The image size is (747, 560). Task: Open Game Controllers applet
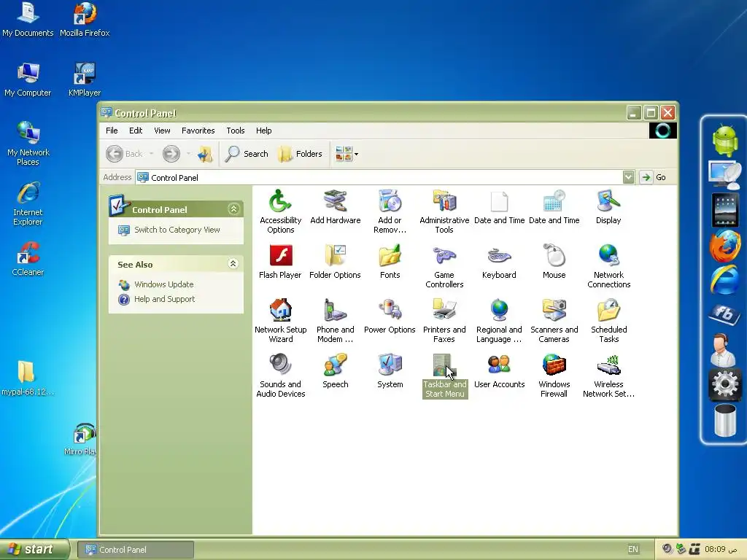click(x=444, y=266)
